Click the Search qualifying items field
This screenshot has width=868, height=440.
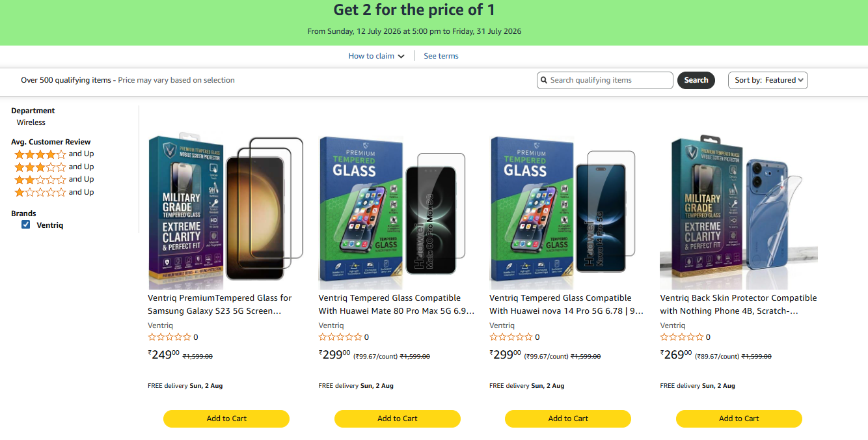605,80
